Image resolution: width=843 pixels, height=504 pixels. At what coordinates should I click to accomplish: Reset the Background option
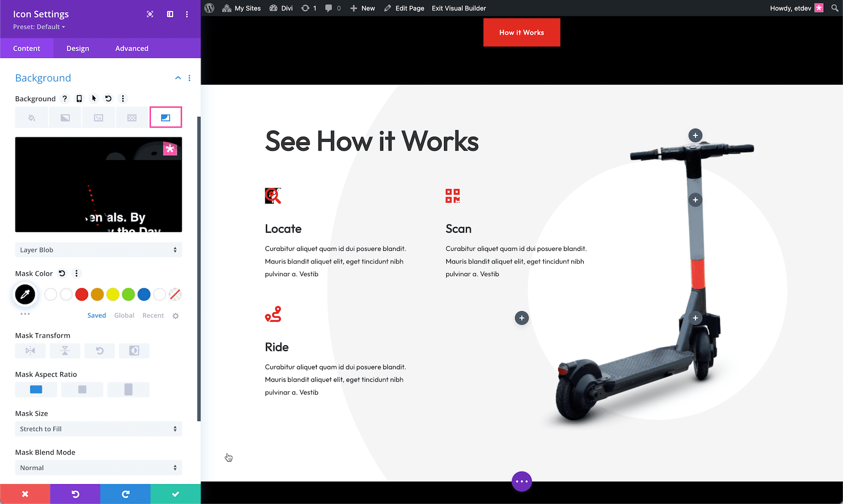point(108,98)
